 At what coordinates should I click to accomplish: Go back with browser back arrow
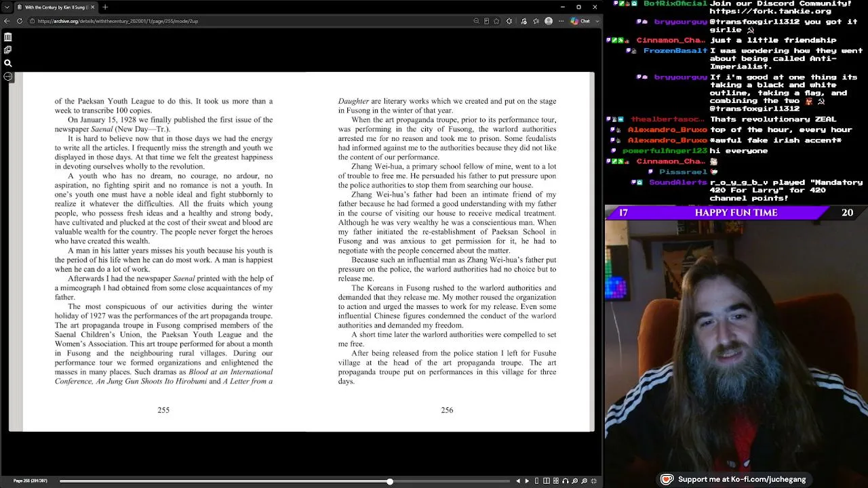pyautogui.click(x=7, y=21)
